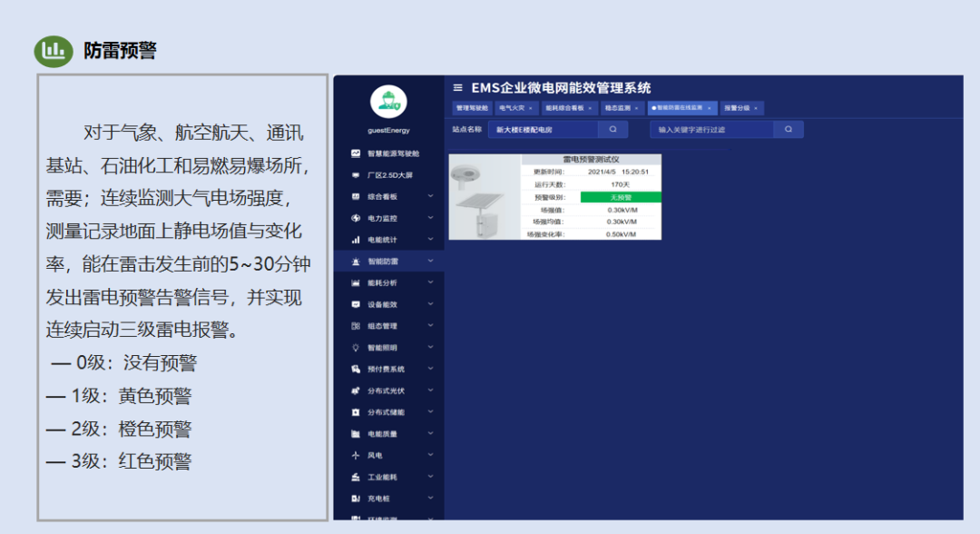This screenshot has height=534, width=980.
Task: Expand the 智能照明 menu chevron
Action: (x=431, y=347)
